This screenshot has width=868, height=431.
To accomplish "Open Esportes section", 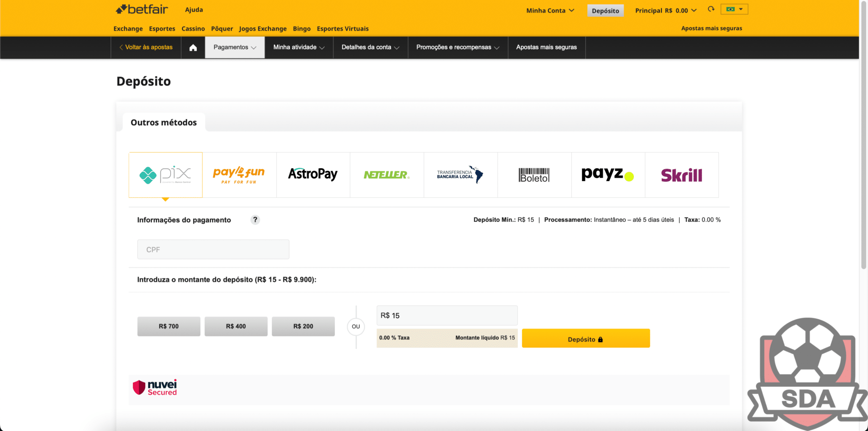I will pyautogui.click(x=162, y=29).
